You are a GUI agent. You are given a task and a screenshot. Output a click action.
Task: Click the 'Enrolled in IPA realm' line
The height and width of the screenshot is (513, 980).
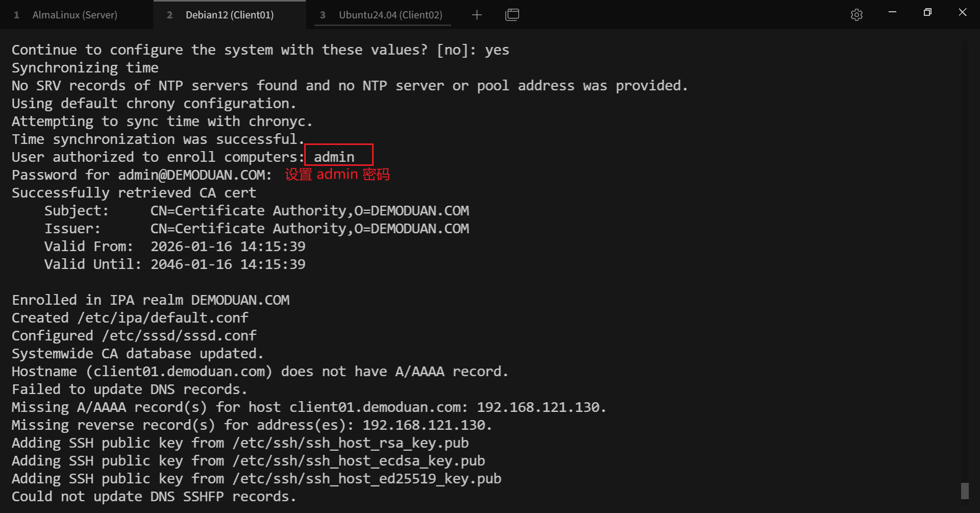[x=151, y=300]
